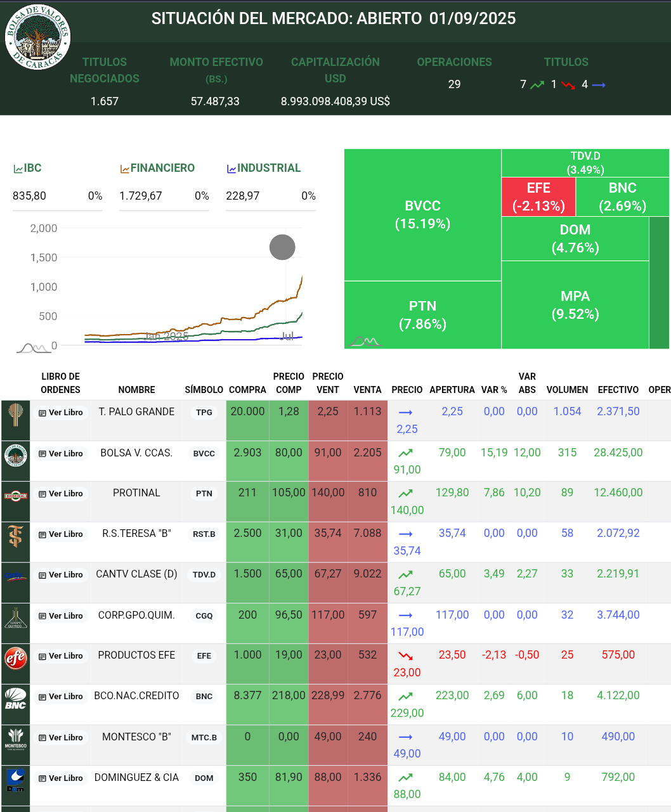Open Ver Libro for T. Palo Grande

pos(61,413)
